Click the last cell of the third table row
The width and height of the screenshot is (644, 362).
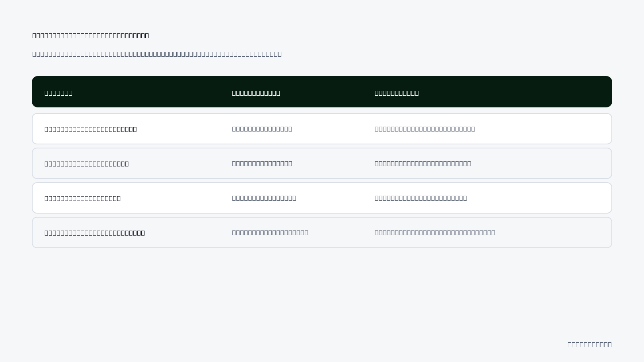421,198
